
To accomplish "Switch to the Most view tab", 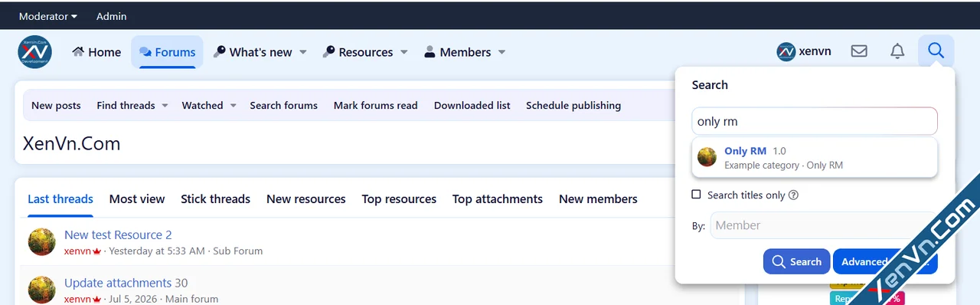I will [137, 198].
